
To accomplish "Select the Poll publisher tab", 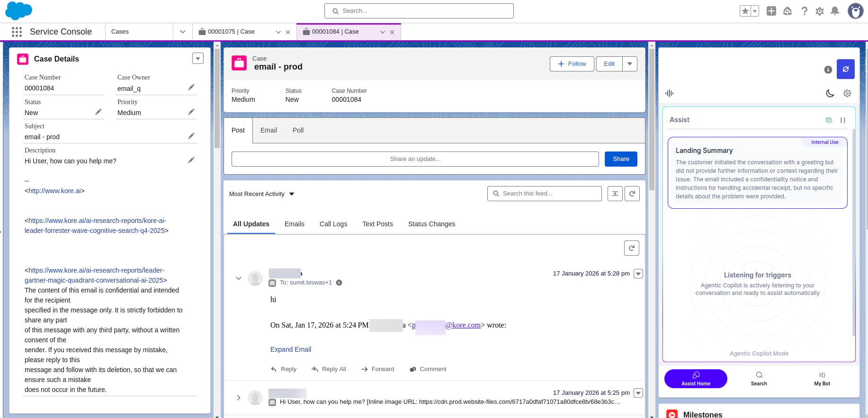I will 298,130.
